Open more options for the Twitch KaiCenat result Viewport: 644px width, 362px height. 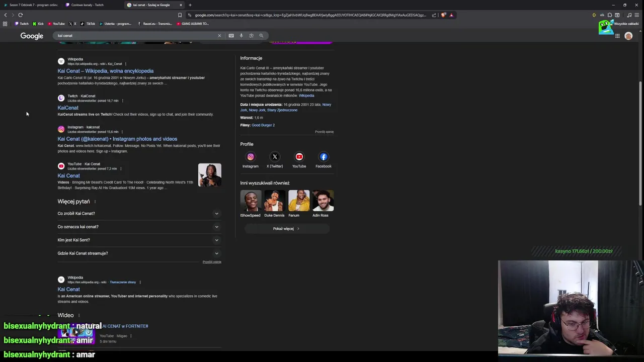click(x=122, y=101)
